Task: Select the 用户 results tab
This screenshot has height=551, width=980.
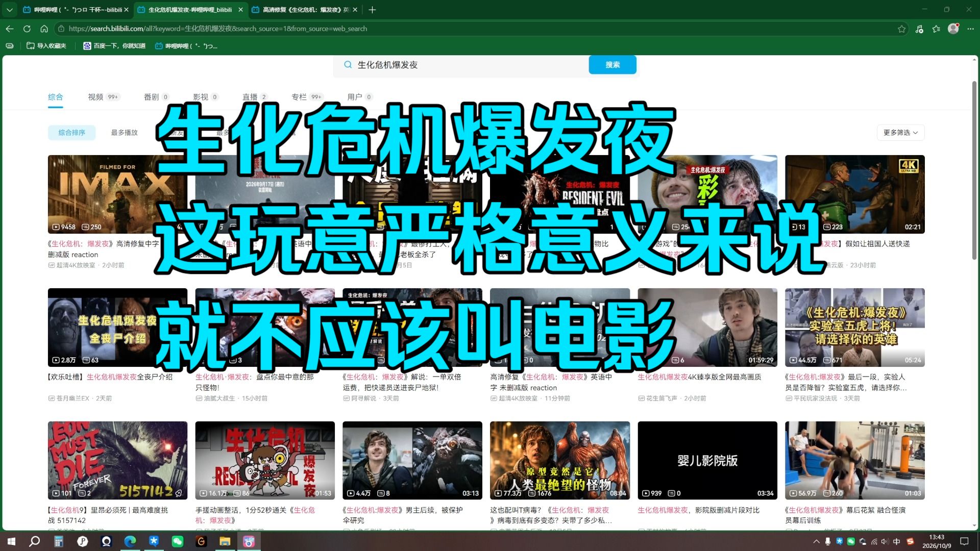Action: pos(360,97)
